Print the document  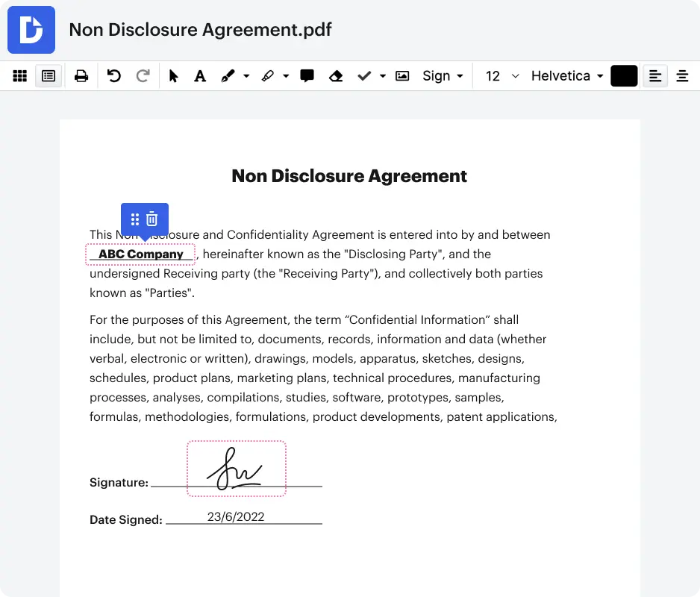pos(81,76)
